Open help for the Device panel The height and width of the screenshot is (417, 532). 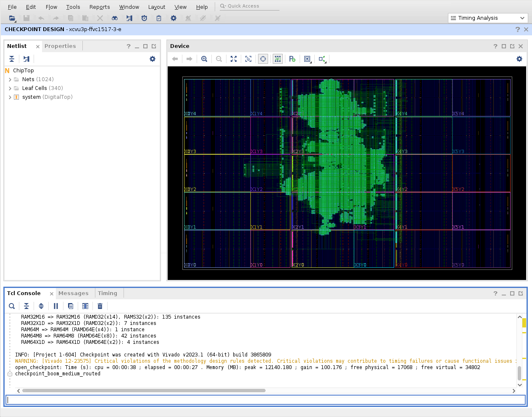coord(495,46)
